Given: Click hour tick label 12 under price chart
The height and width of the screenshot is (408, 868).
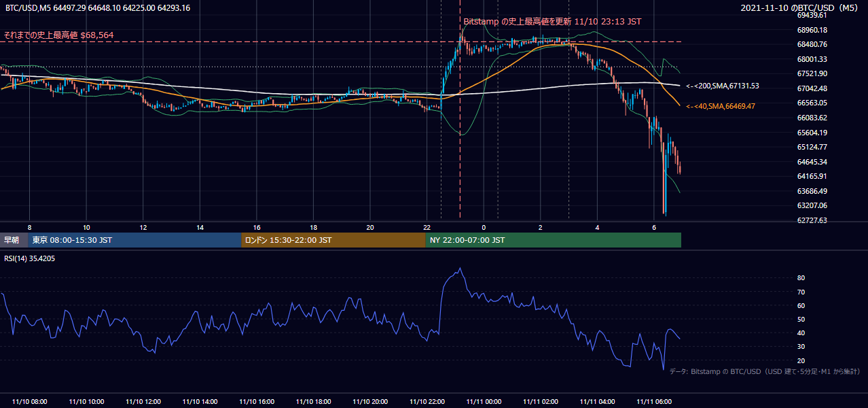Looking at the screenshot, I should pyautogui.click(x=143, y=227).
